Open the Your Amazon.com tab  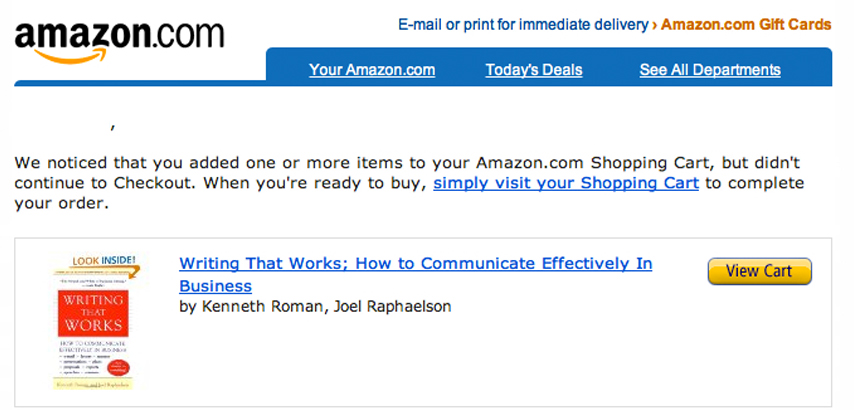(x=372, y=70)
